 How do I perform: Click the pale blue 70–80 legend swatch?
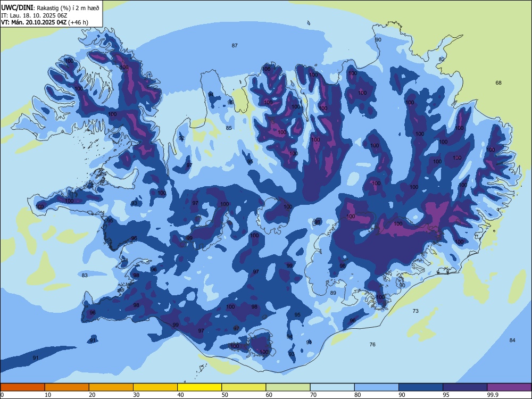332,387
